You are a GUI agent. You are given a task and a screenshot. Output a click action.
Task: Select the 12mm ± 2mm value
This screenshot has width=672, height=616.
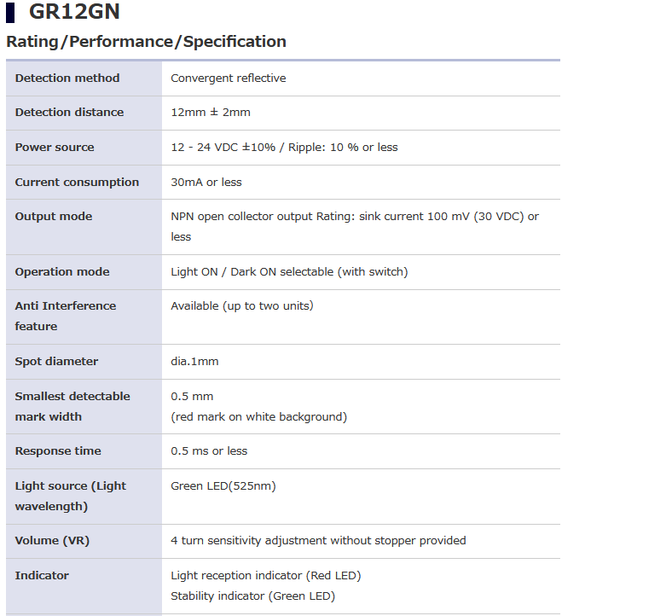pos(211,113)
